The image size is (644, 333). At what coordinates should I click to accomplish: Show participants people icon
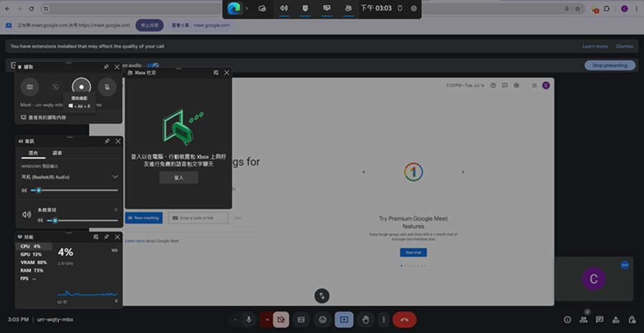pyautogui.click(x=584, y=319)
